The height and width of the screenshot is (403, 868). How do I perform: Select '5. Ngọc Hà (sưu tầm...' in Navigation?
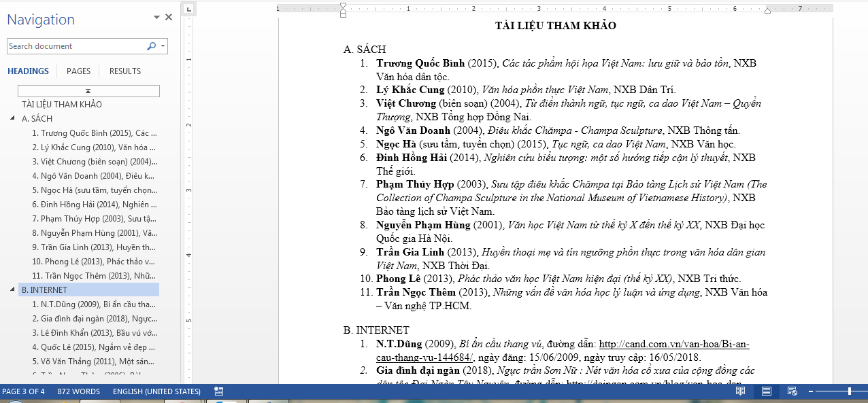click(x=95, y=190)
